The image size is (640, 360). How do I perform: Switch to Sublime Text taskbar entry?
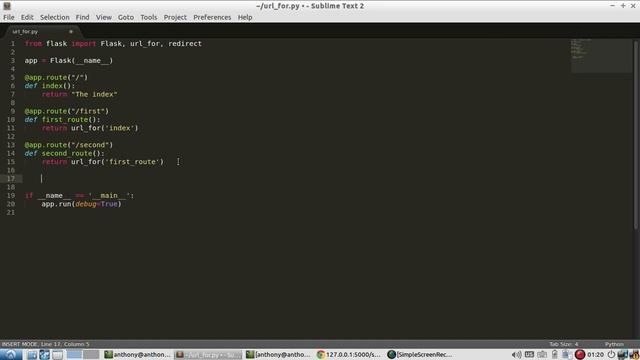click(x=209, y=354)
